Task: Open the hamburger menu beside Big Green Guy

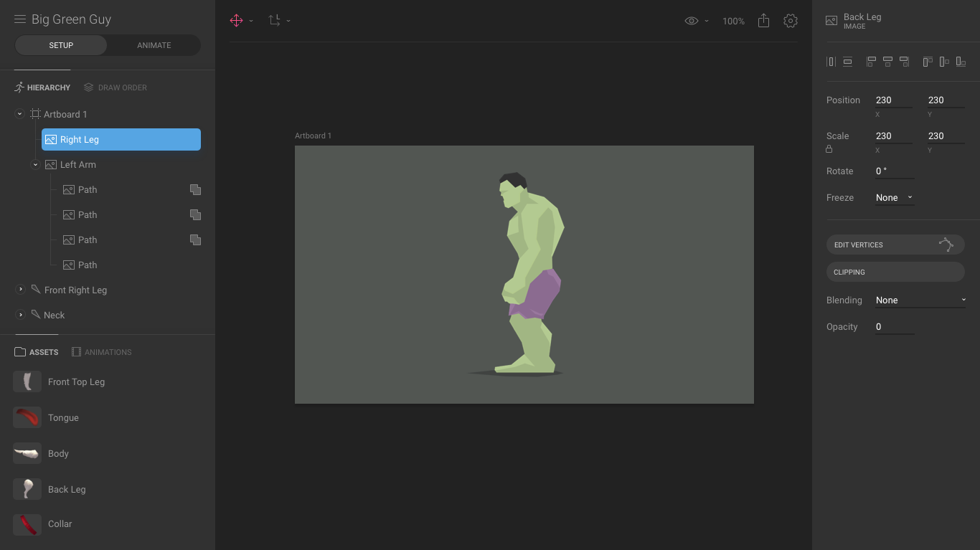Action: [20, 19]
